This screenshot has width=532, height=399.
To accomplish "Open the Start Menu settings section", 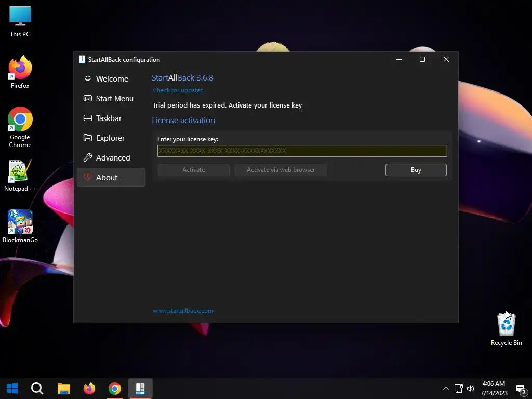I will tap(111, 98).
